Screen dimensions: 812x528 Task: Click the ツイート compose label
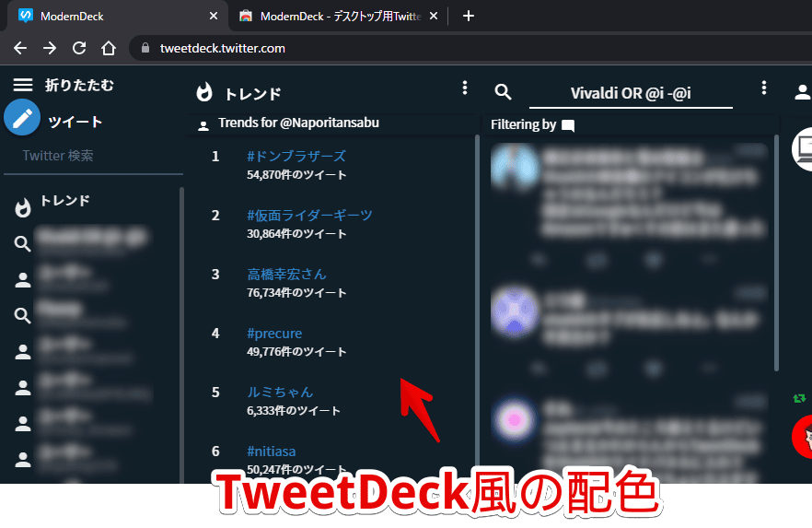(x=75, y=122)
